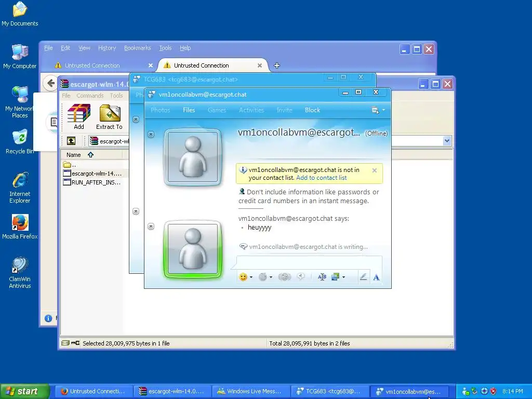Click the handwriting pen icon

point(363,277)
